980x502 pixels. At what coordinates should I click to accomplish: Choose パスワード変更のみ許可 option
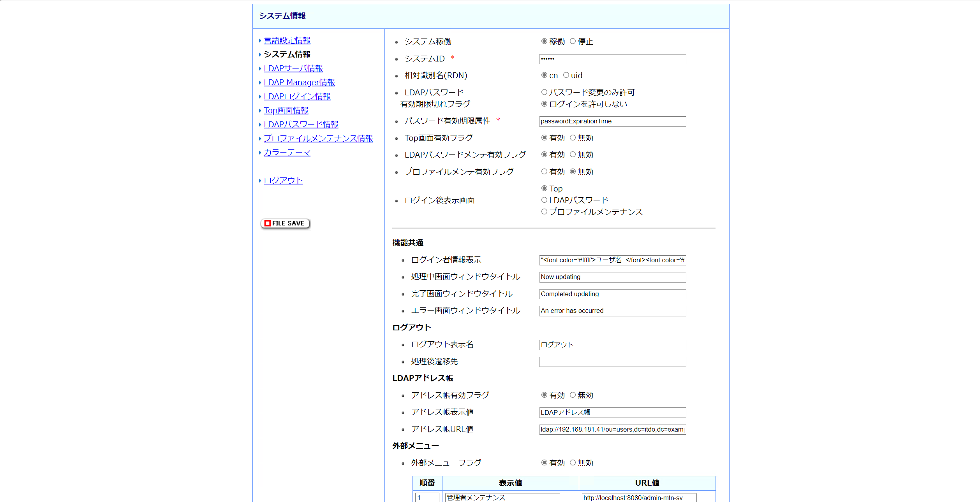[544, 92]
